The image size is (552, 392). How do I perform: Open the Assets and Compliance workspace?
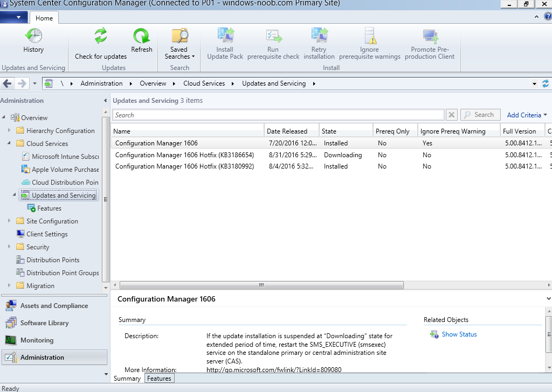point(54,306)
